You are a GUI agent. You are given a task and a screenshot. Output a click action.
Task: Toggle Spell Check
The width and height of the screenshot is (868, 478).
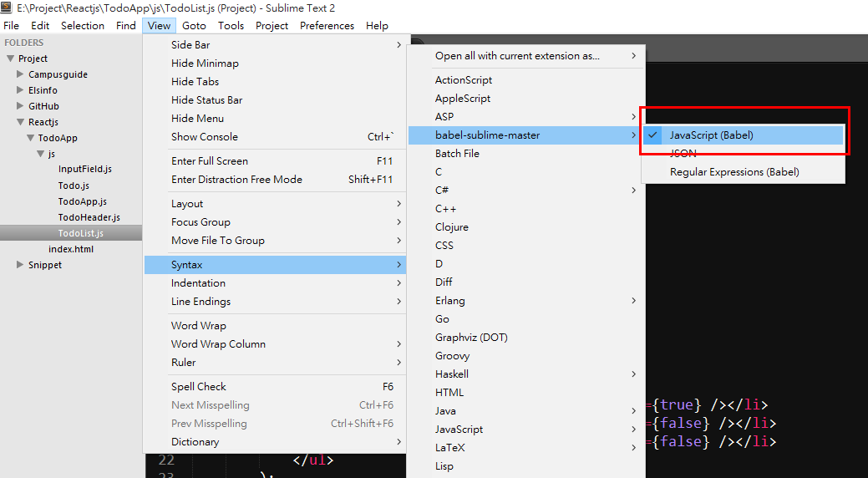[x=275, y=387]
